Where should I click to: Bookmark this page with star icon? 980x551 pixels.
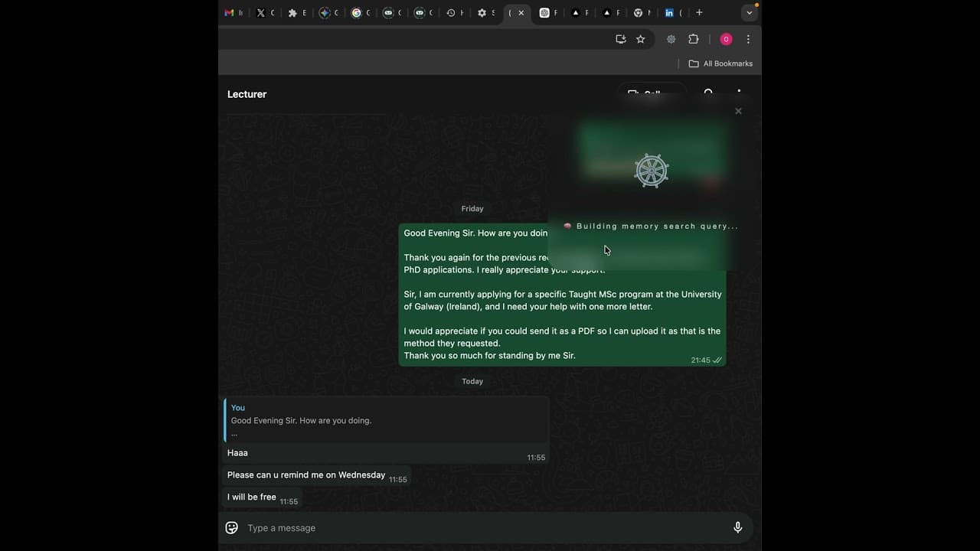pos(641,39)
